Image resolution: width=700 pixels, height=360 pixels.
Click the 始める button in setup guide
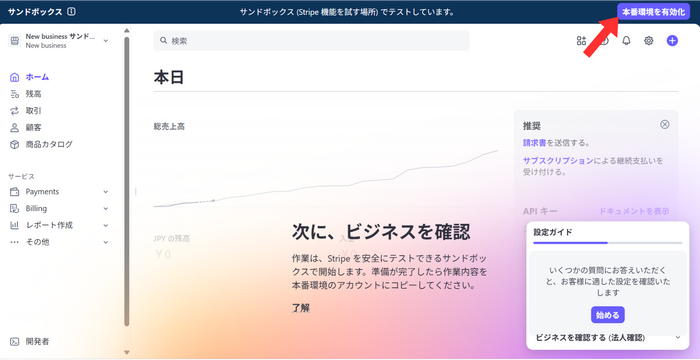[608, 315]
